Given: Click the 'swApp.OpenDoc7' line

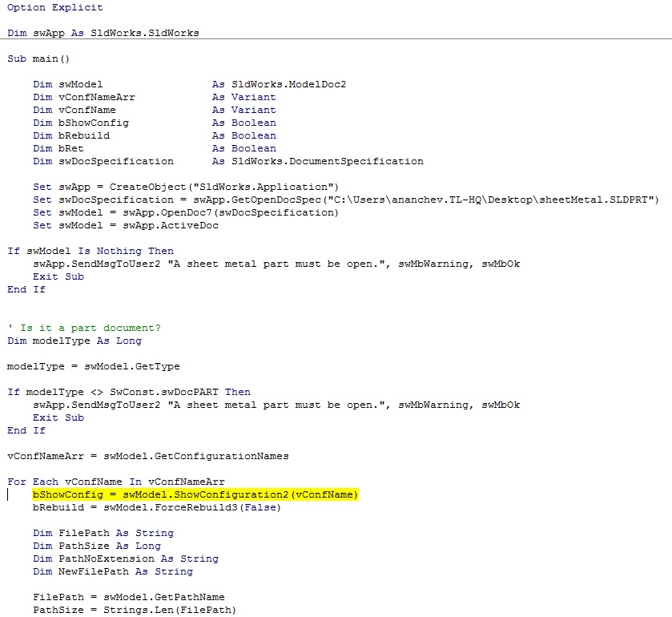Looking at the screenshot, I should (x=186, y=212).
